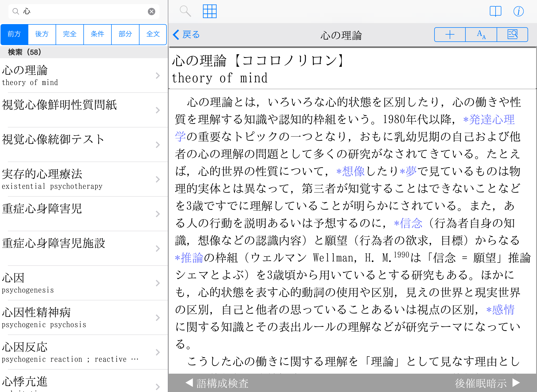Click the plus icon to add a bookmark
Image resolution: width=537 pixels, height=392 pixels.
[450, 35]
